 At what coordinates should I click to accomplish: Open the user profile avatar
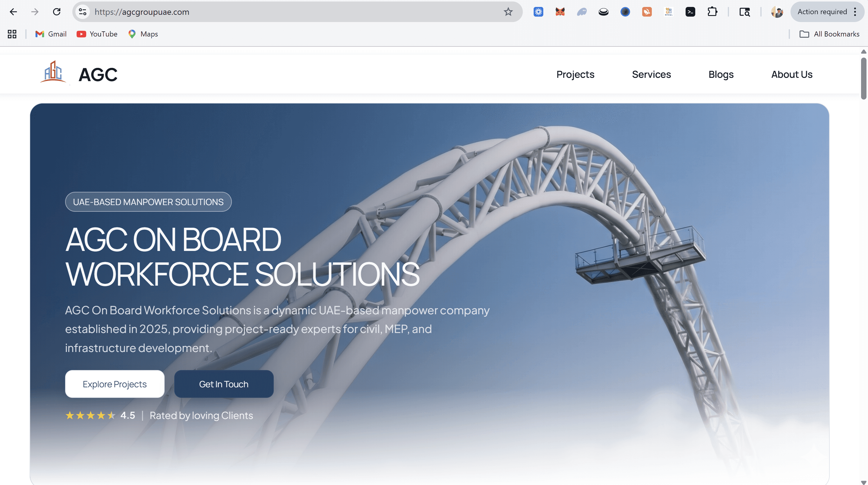[777, 12]
